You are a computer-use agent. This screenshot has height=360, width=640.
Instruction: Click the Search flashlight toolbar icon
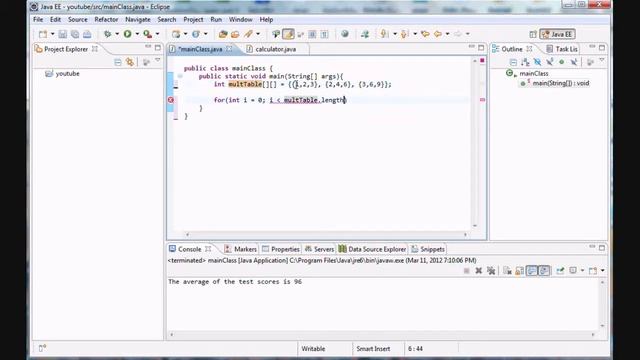click(x=248, y=34)
